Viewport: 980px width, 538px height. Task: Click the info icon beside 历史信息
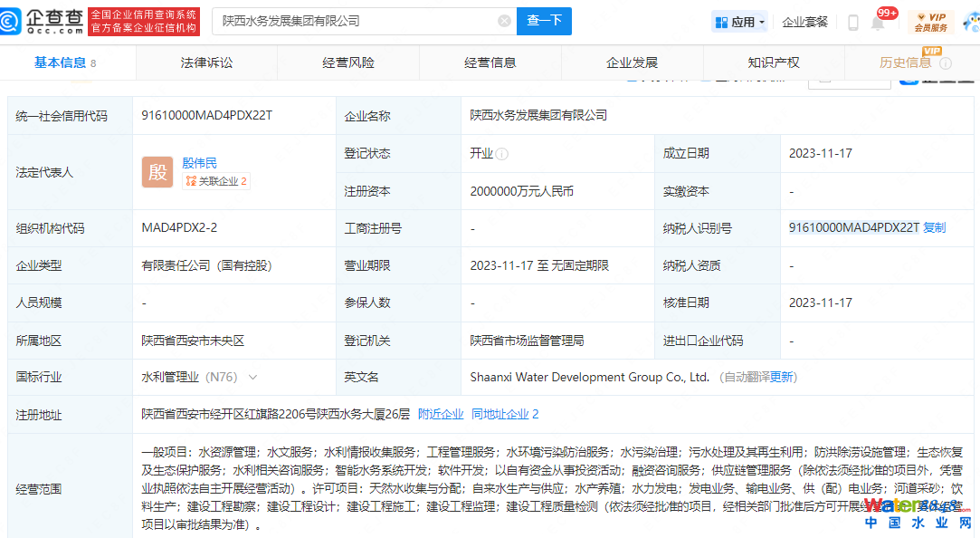pyautogui.click(x=946, y=63)
